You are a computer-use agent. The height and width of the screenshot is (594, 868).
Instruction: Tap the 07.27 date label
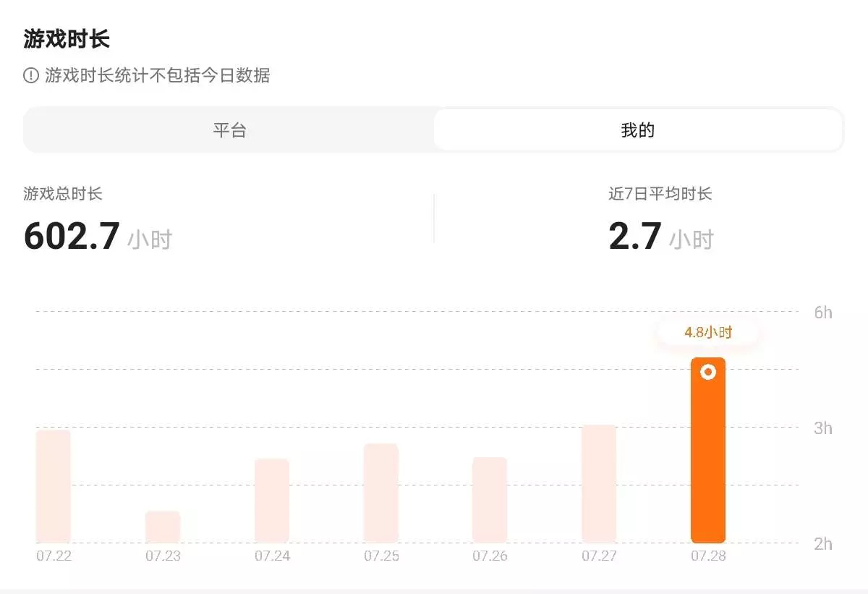(x=599, y=556)
